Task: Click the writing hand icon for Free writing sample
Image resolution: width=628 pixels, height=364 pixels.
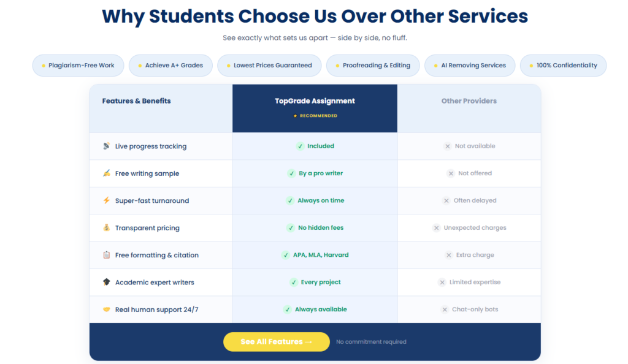Action: point(106,173)
